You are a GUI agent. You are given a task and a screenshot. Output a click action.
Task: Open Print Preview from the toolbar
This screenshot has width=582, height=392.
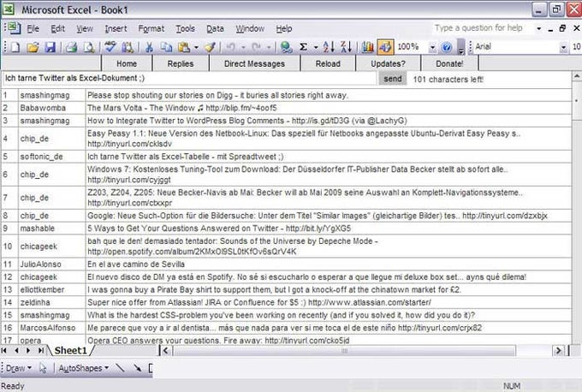point(89,47)
